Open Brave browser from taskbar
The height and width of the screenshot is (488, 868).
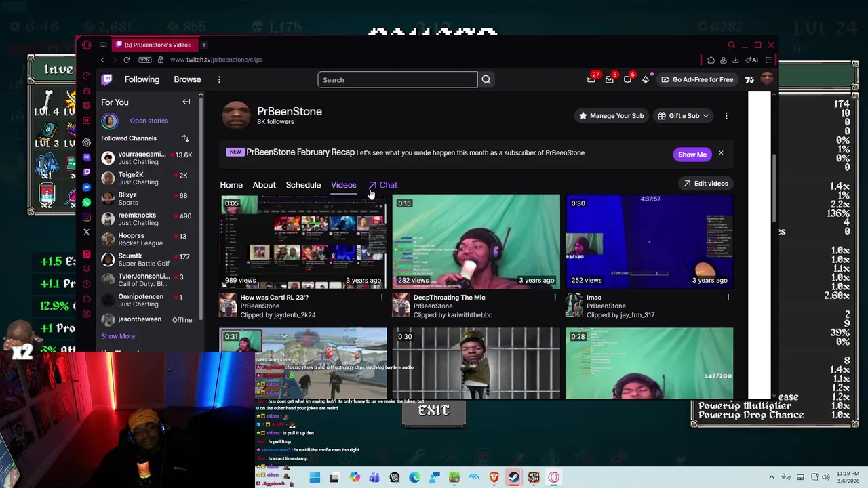point(494,477)
